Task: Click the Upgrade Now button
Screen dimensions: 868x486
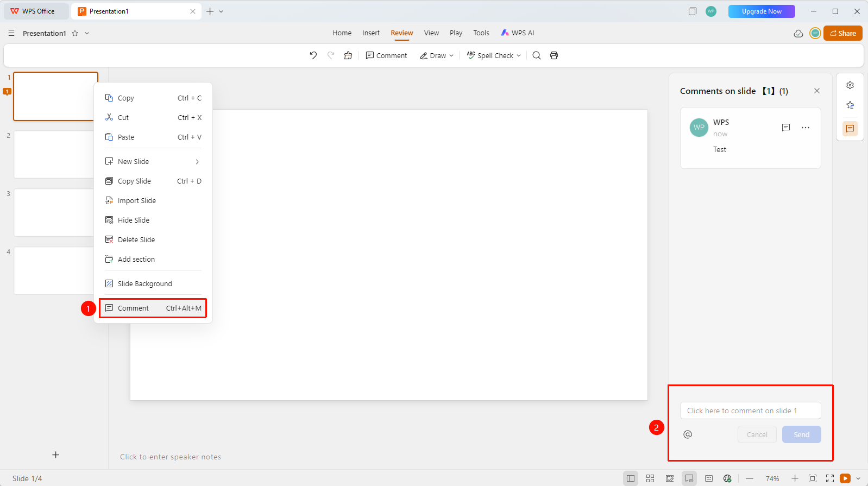Action: pos(762,11)
